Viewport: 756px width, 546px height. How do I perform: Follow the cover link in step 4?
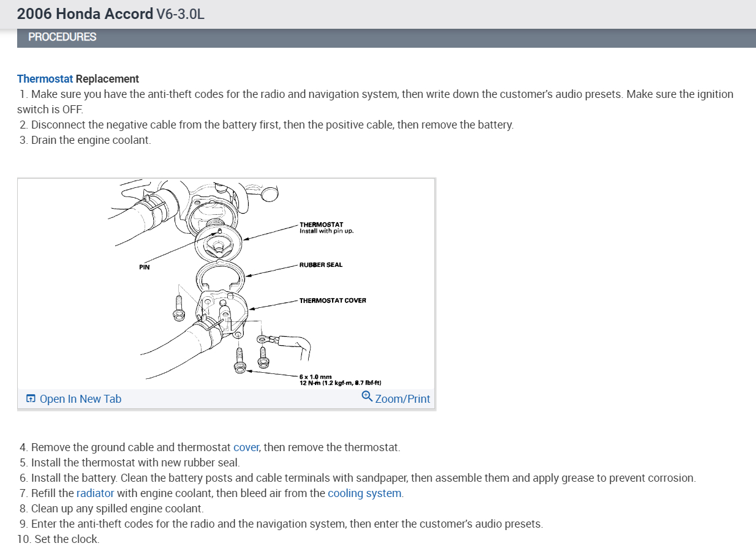(246, 447)
